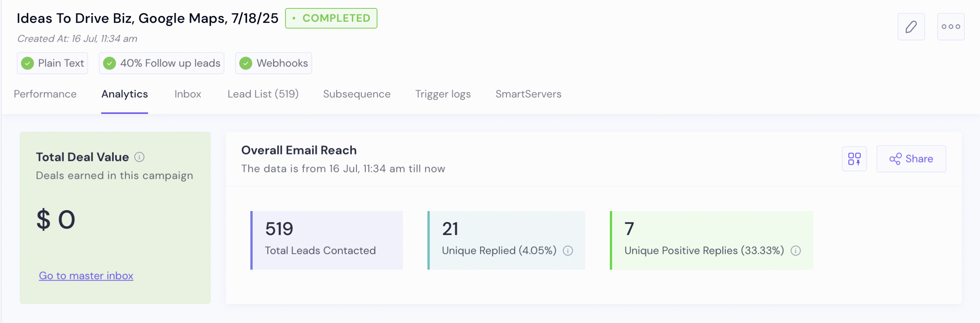Go to the Subsequence tab
This screenshot has height=323, width=980.
(357, 94)
